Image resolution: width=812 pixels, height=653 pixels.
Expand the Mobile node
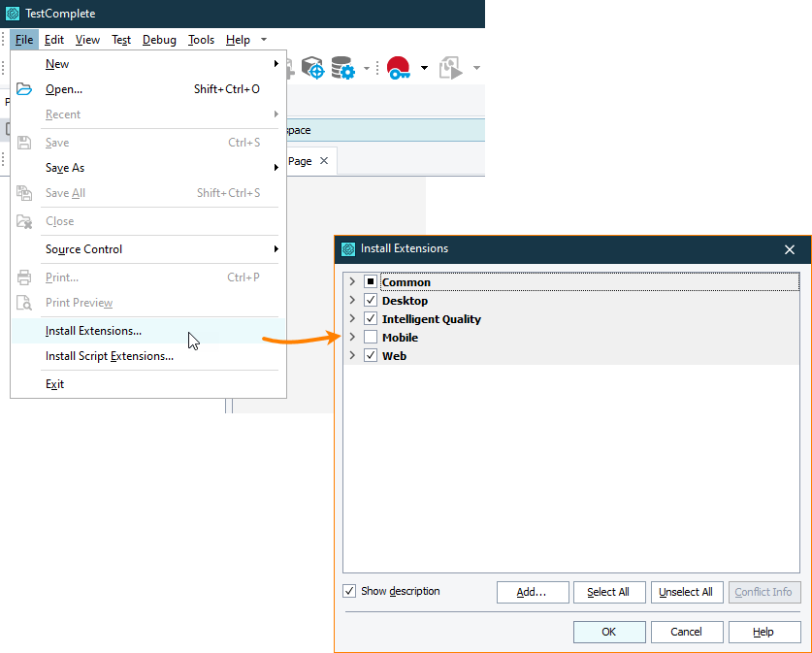[x=353, y=337]
